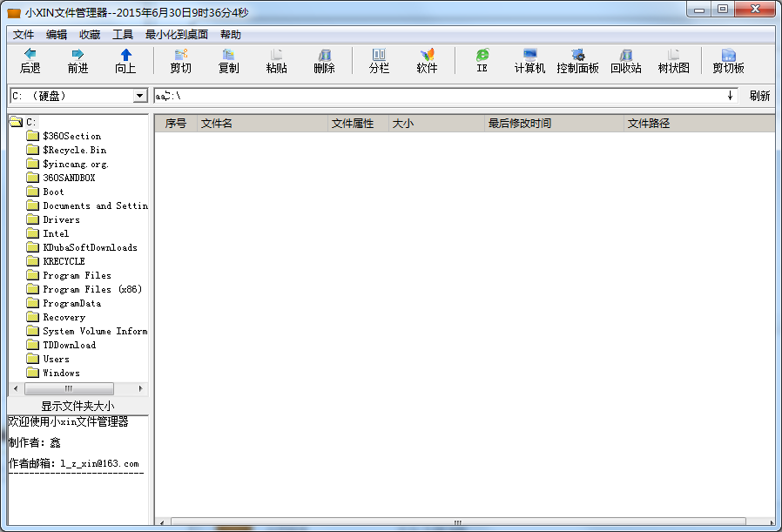Sort by 大小 size column header
This screenshot has height=532, width=782.
pyautogui.click(x=437, y=124)
